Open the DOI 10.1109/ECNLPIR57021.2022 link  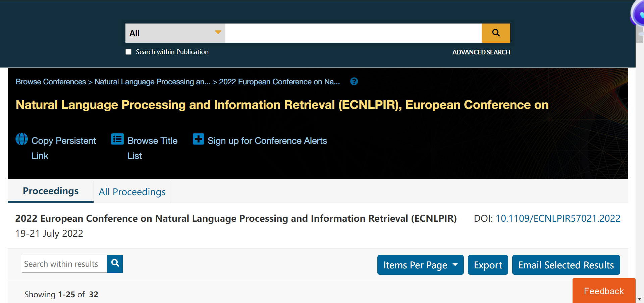point(557,218)
